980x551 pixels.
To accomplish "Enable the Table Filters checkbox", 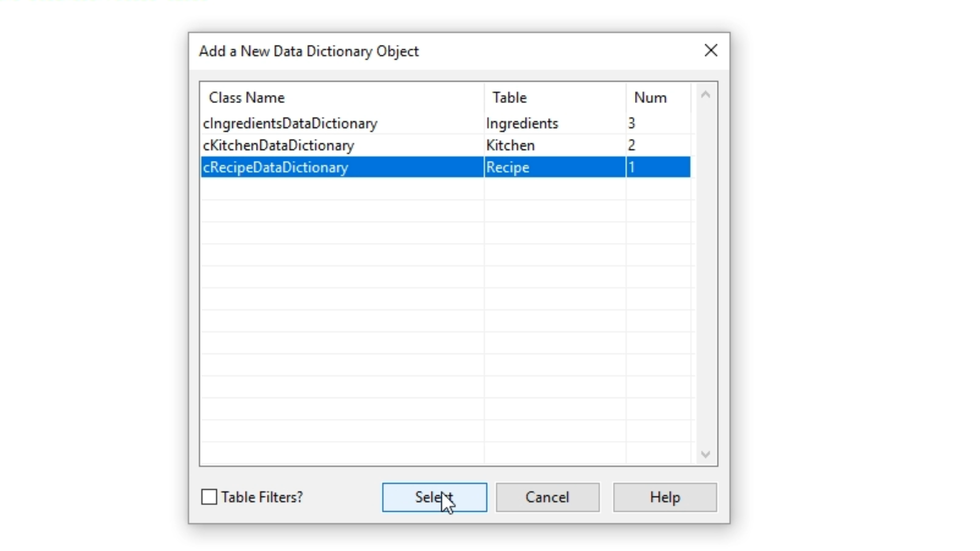I will (x=209, y=497).
